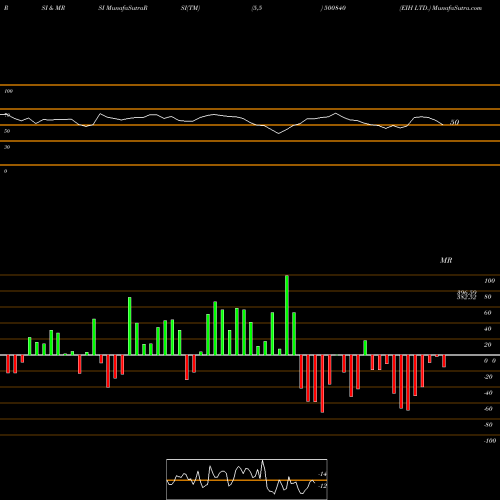Open the mini line chart thumbnail at bottom

(x=247, y=479)
